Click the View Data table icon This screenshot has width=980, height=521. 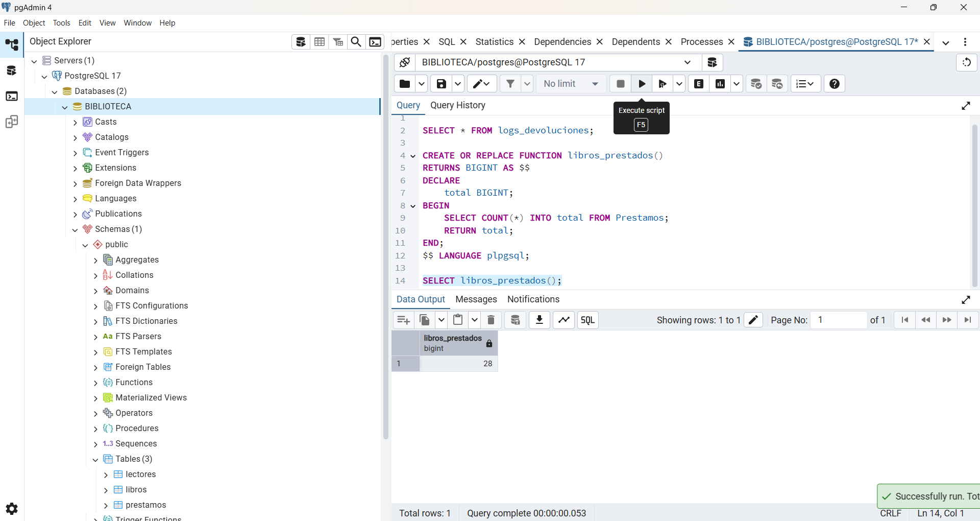320,42
